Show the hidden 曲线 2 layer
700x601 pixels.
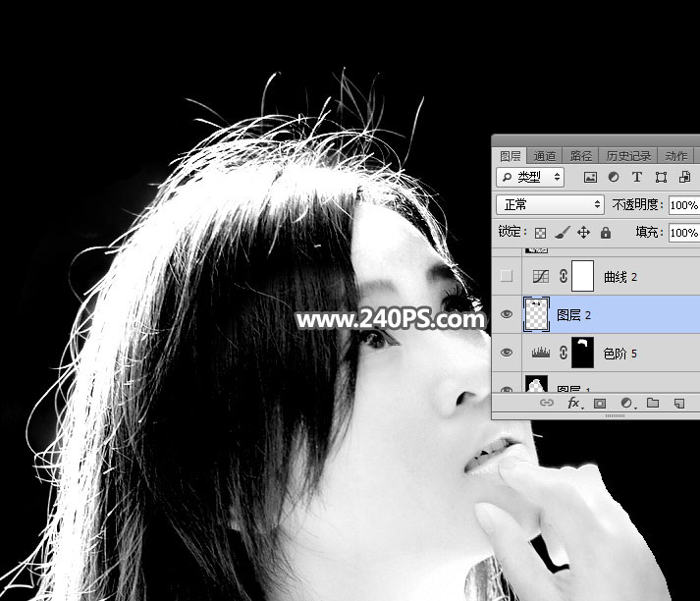click(x=507, y=276)
